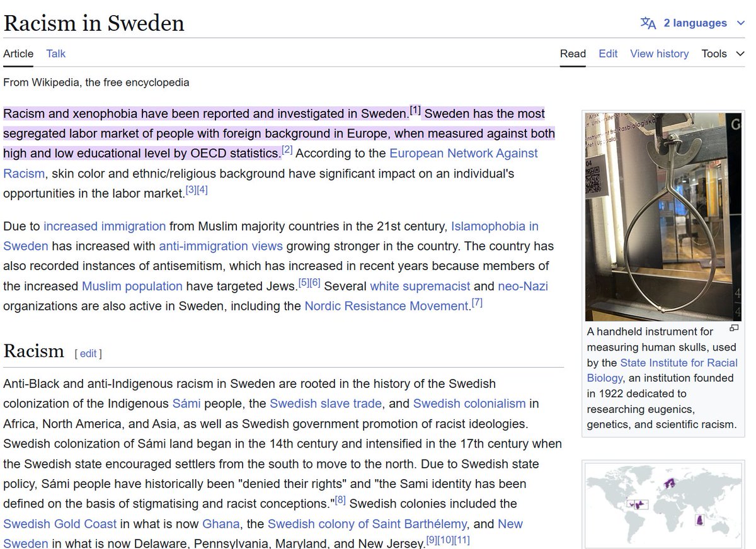Jump to citation [11]
756x549 pixels.
(x=462, y=541)
